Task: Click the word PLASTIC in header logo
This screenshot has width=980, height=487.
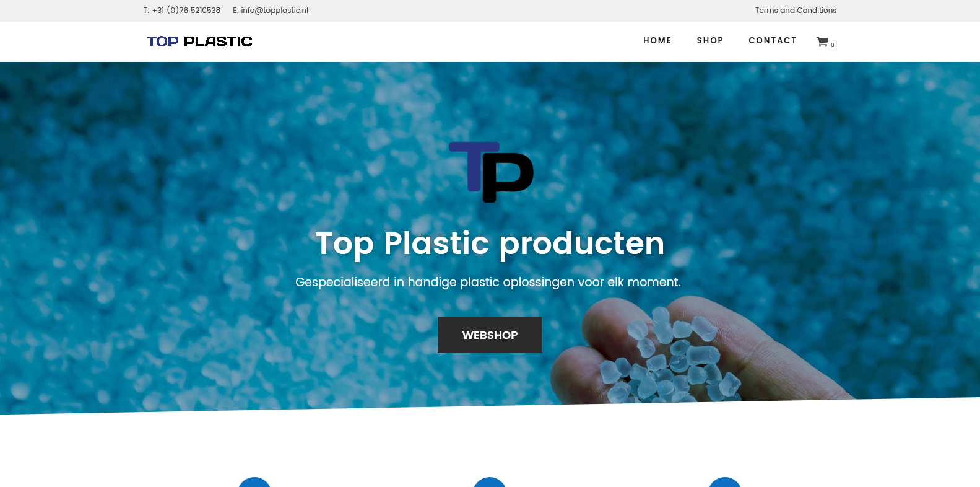Action: tap(218, 42)
